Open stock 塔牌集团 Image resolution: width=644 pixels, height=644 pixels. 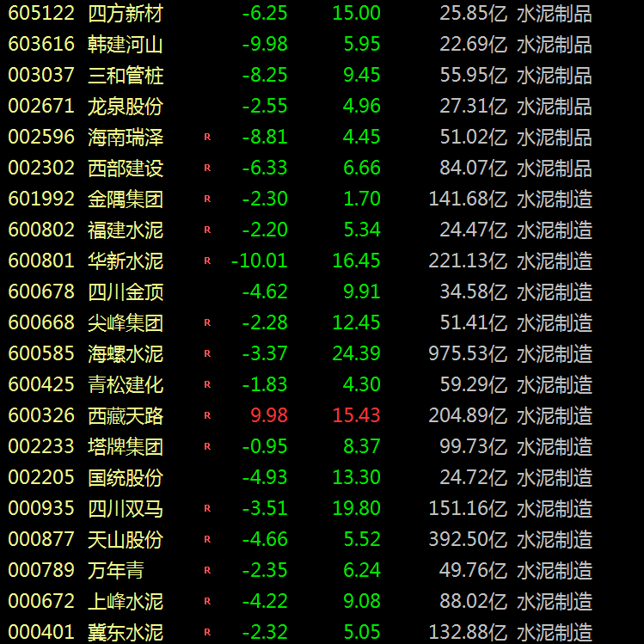(x=126, y=446)
